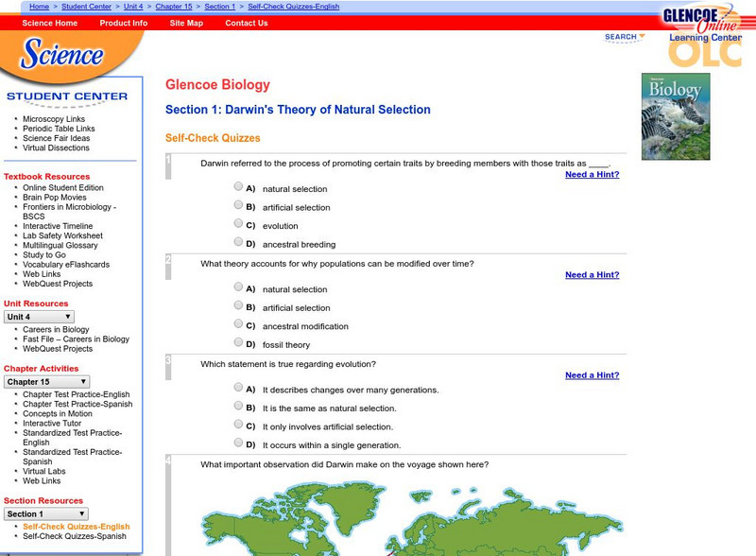Open Virtual Labs
The width and height of the screenshot is (756, 556).
coord(43,471)
